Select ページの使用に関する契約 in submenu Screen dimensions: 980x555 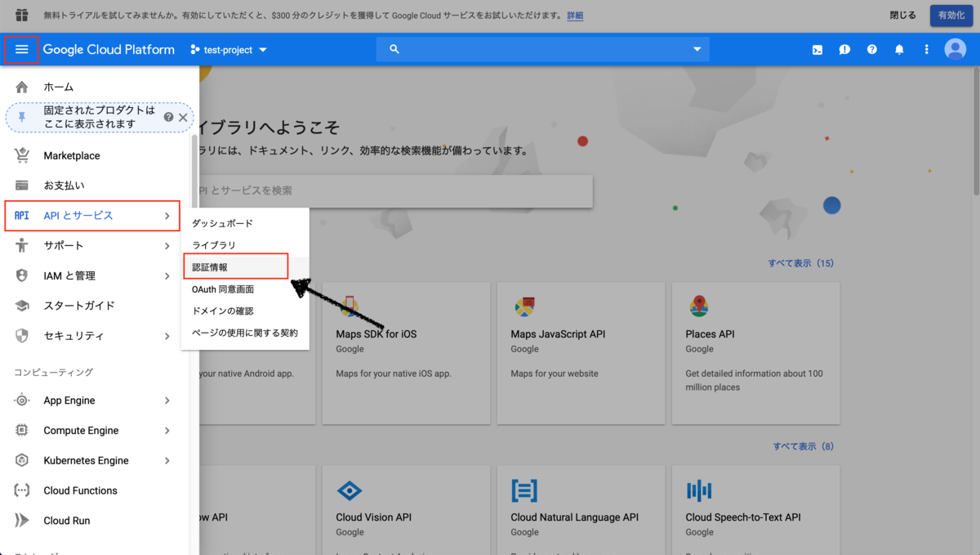point(245,333)
